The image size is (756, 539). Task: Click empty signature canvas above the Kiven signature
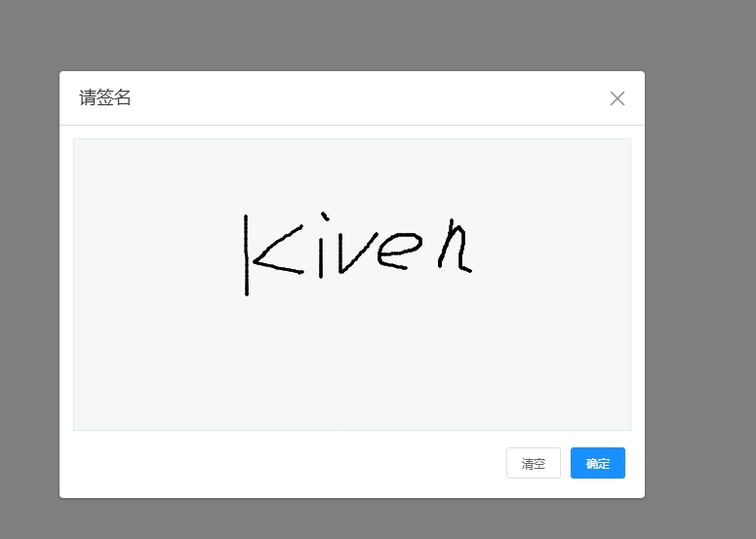[352, 173]
